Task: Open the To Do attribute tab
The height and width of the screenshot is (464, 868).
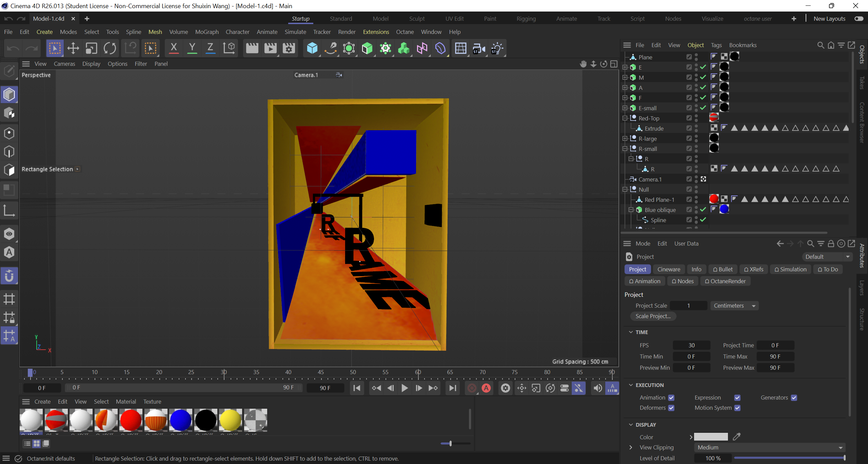Action: [828, 269]
